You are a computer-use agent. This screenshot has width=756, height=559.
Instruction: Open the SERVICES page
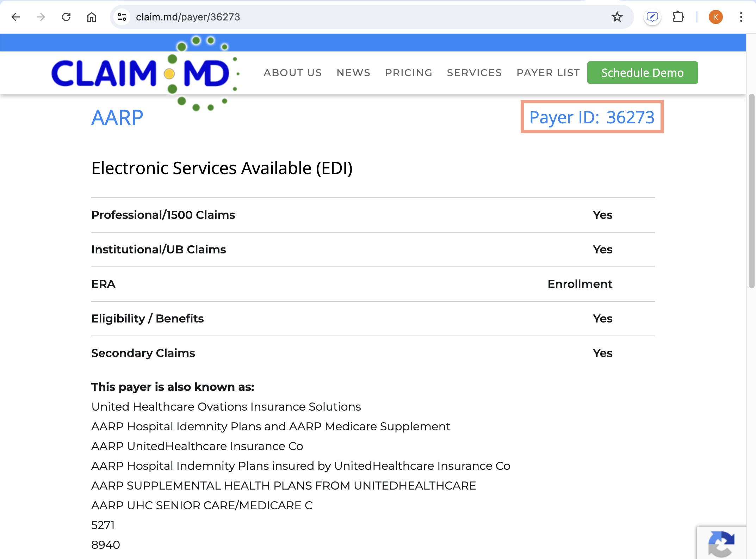(x=474, y=73)
